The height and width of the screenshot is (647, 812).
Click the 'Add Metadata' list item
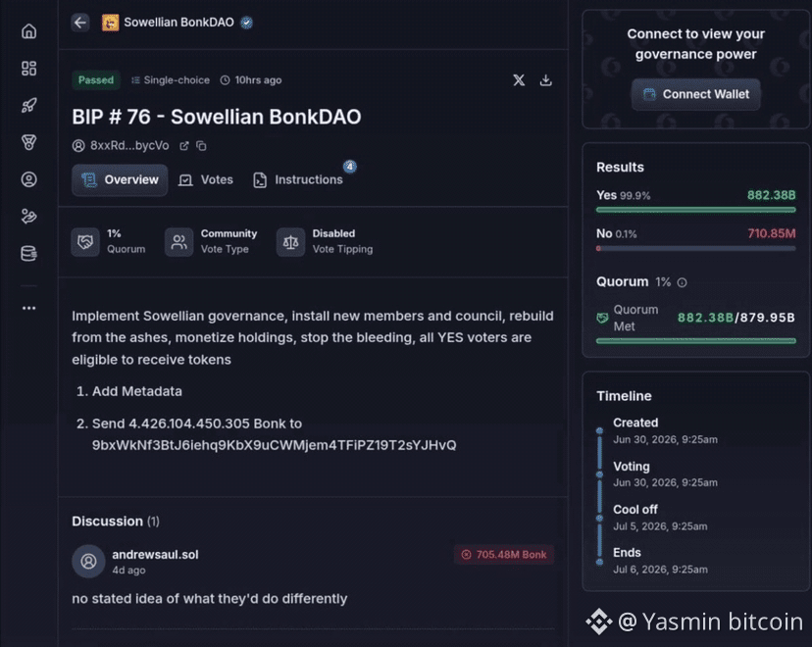click(137, 391)
